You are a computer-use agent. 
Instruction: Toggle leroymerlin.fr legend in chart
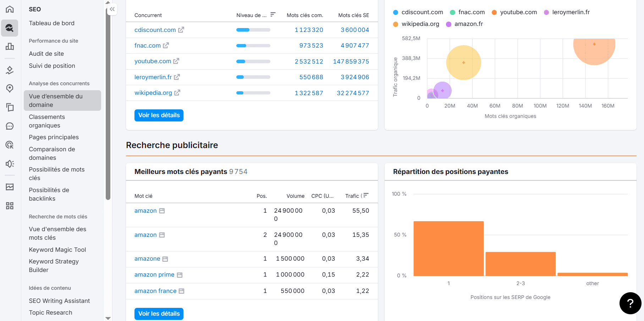567,12
